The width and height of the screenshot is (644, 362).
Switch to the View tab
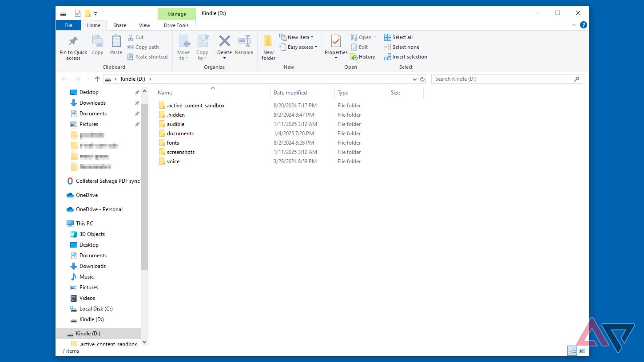tap(144, 25)
